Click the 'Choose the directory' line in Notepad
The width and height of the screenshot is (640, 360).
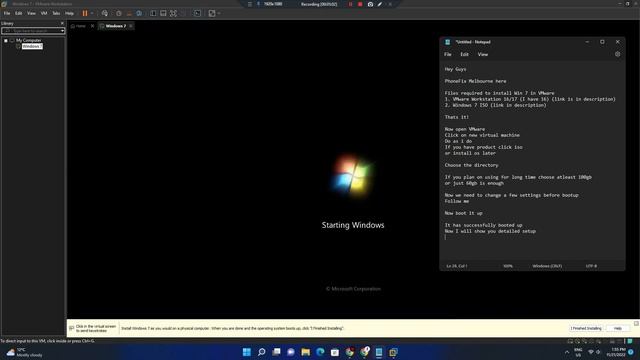pyautogui.click(x=471, y=165)
